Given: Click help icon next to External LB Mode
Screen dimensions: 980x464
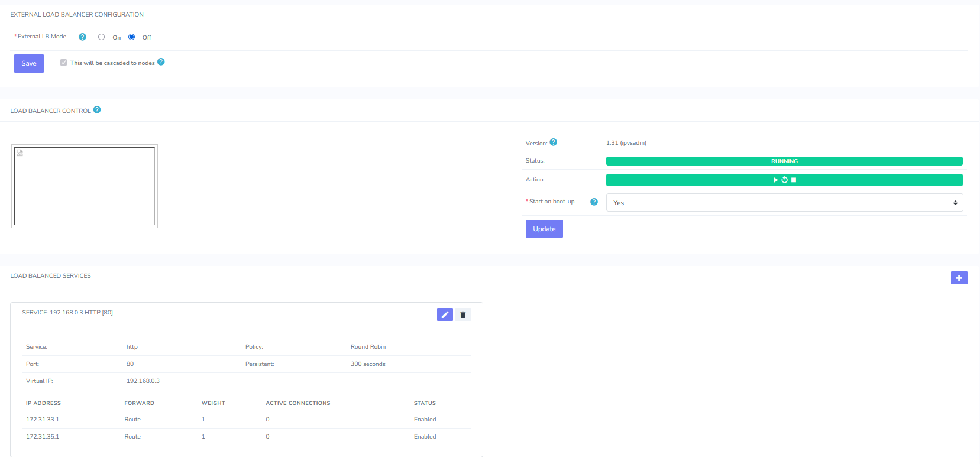Looking at the screenshot, I should coord(83,37).
